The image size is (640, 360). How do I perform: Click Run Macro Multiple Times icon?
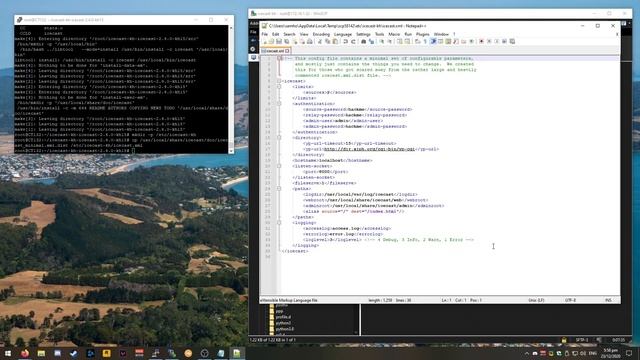504,41
